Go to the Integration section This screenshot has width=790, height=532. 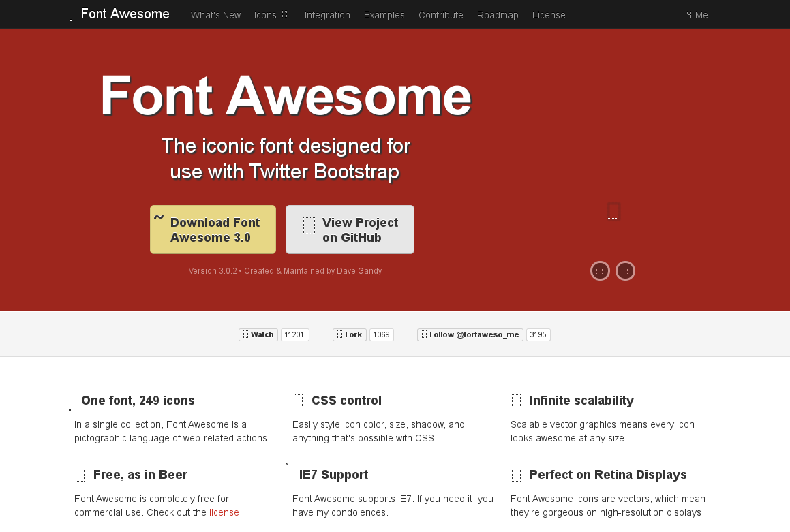[327, 15]
